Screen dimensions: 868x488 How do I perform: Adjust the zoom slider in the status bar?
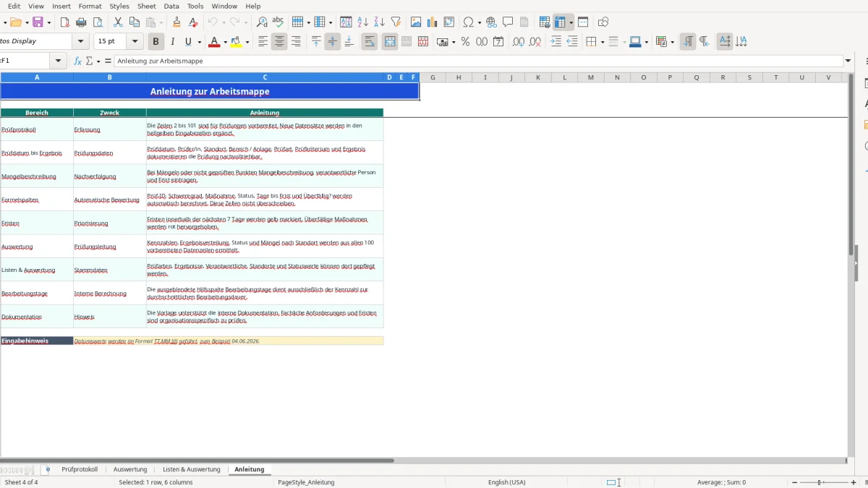pyautogui.click(x=820, y=482)
